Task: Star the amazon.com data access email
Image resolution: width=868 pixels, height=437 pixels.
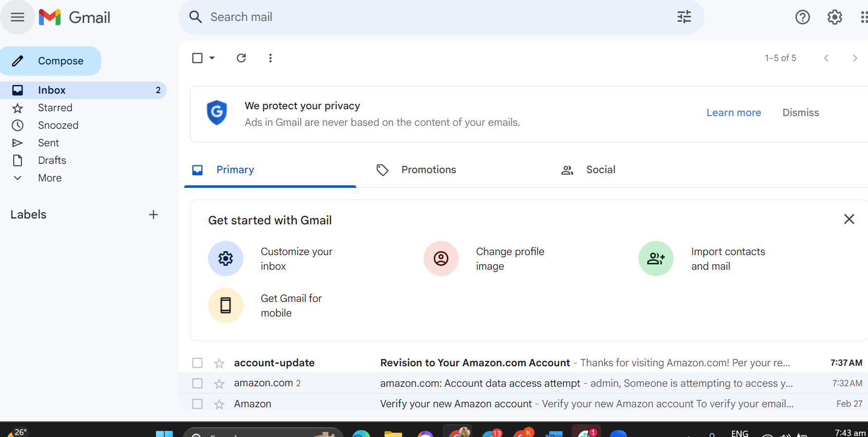Action: pos(219,384)
